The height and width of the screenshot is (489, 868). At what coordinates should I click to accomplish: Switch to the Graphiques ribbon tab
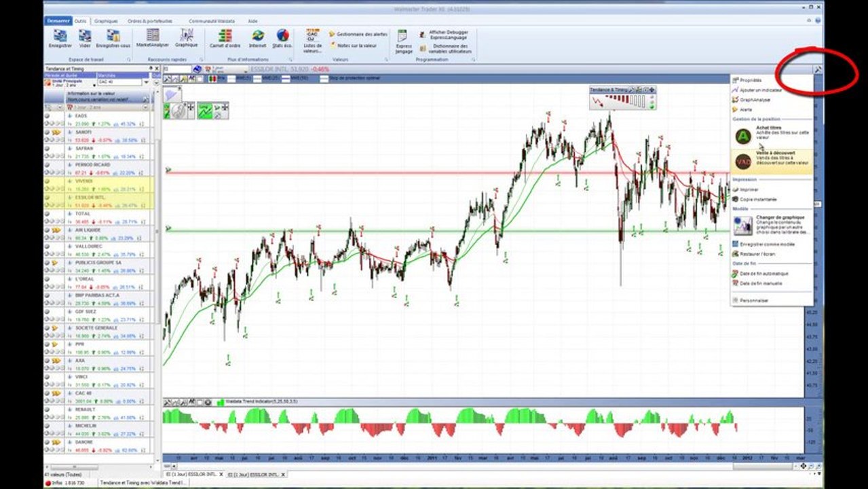point(105,21)
